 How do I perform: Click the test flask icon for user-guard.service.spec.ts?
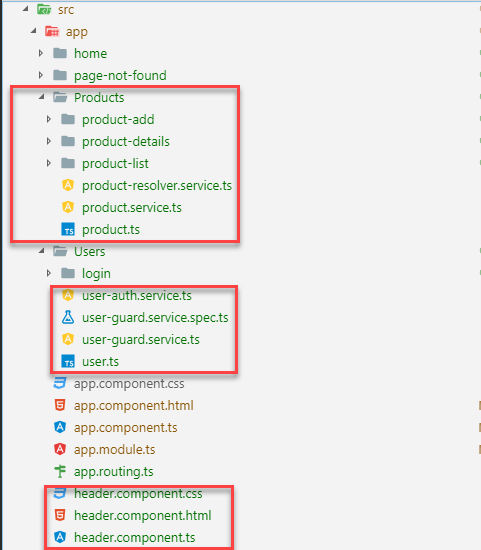(x=68, y=317)
